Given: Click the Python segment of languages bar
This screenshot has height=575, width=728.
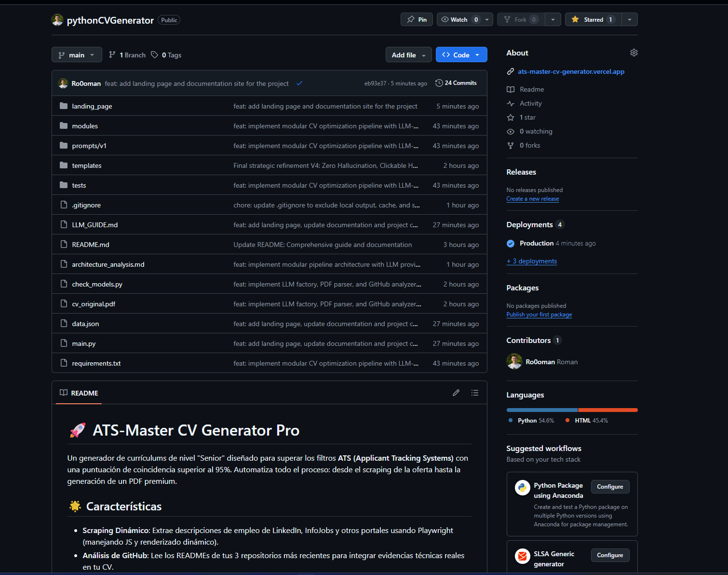Looking at the screenshot, I should point(542,410).
